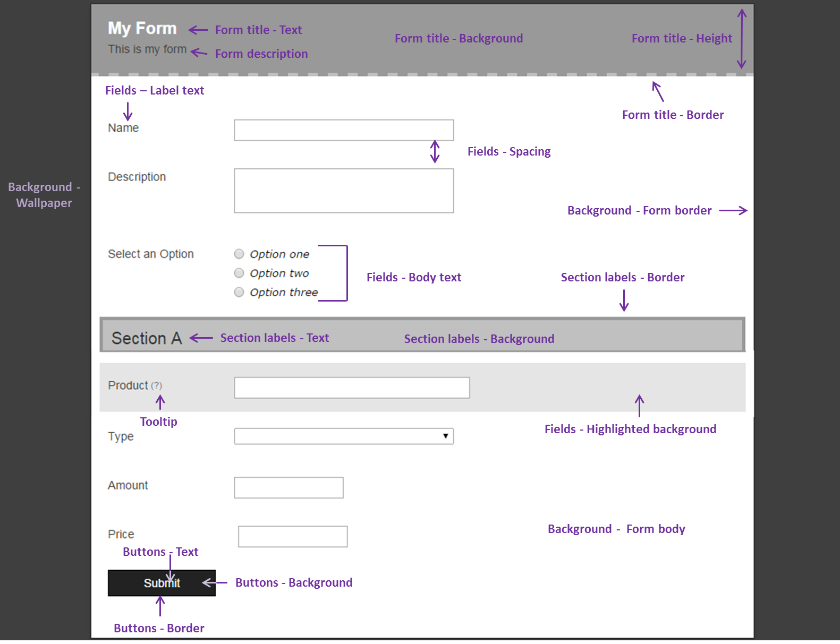Click the Product input field
This screenshot has height=644, width=840.
(352, 388)
